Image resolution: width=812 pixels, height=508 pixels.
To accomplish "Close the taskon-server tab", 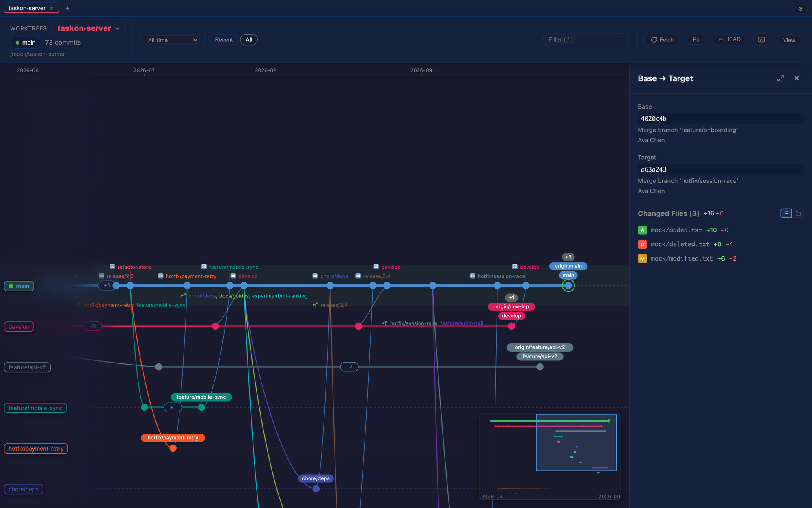I will tap(52, 8).
